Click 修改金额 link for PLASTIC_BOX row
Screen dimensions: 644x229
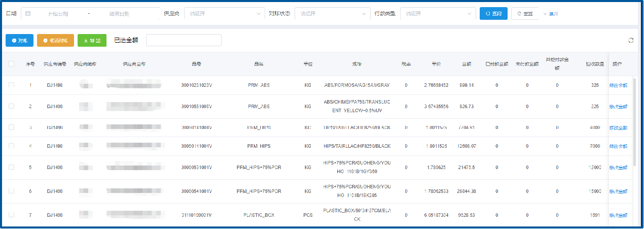[618, 215]
